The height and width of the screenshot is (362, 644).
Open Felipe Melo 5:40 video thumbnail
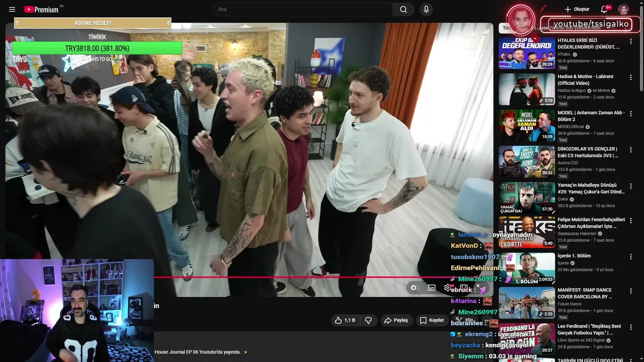(527, 232)
